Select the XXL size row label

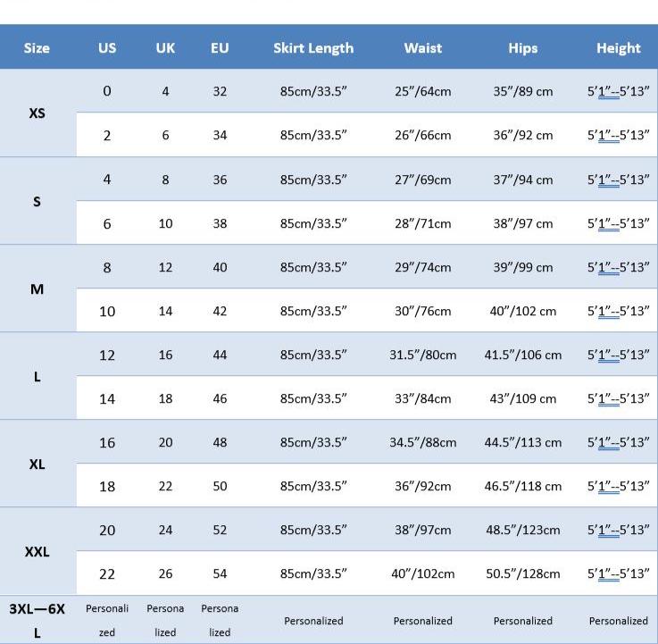click(x=37, y=552)
